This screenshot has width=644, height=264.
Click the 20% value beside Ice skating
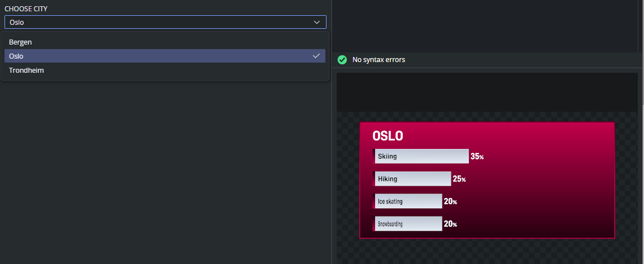click(450, 201)
